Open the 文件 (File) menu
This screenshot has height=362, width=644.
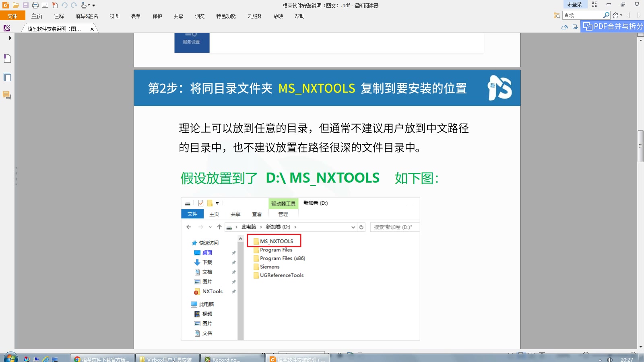tap(12, 16)
